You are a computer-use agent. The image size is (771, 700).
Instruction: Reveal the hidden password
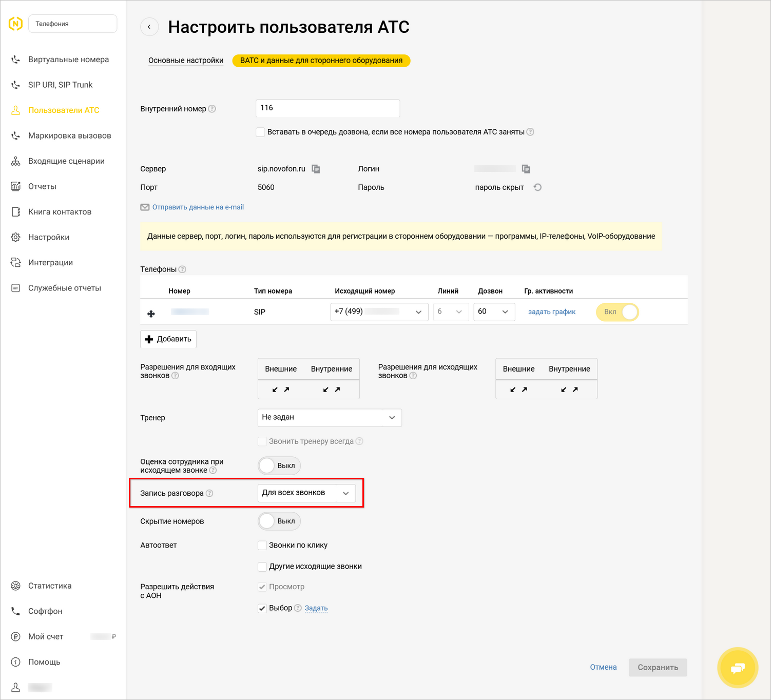[x=537, y=187]
